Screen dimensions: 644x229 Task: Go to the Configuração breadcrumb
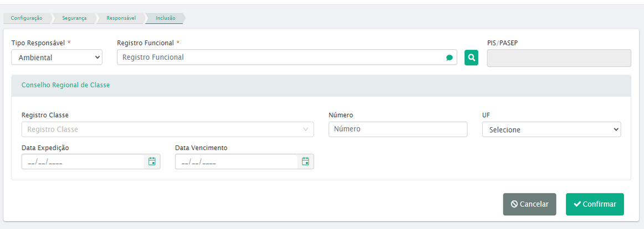26,18
